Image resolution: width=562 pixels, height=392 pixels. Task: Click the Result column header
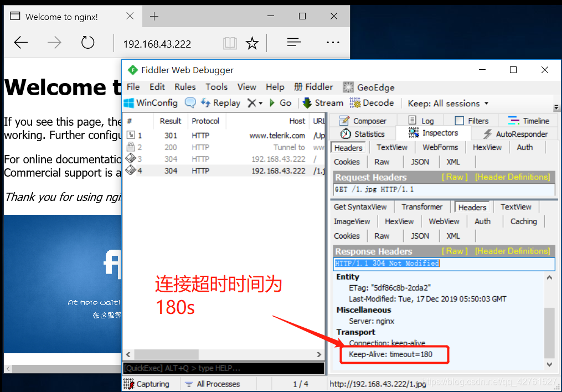tap(170, 121)
